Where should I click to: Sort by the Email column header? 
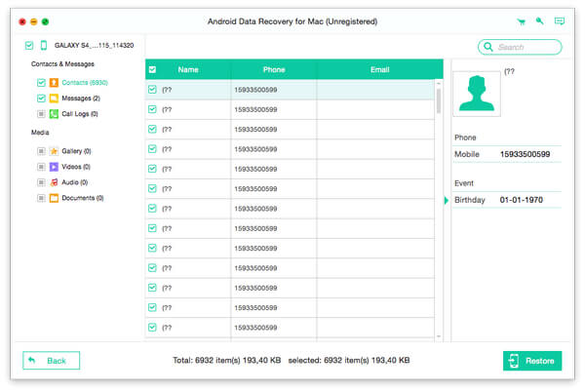click(380, 69)
